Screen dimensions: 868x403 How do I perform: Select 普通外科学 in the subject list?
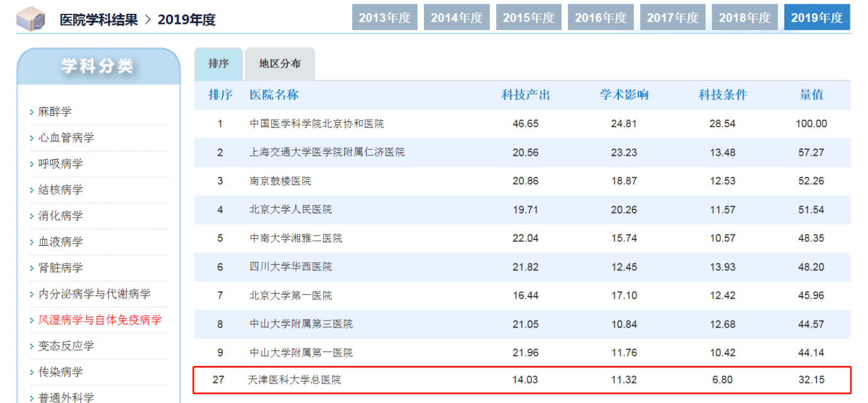tap(66, 397)
